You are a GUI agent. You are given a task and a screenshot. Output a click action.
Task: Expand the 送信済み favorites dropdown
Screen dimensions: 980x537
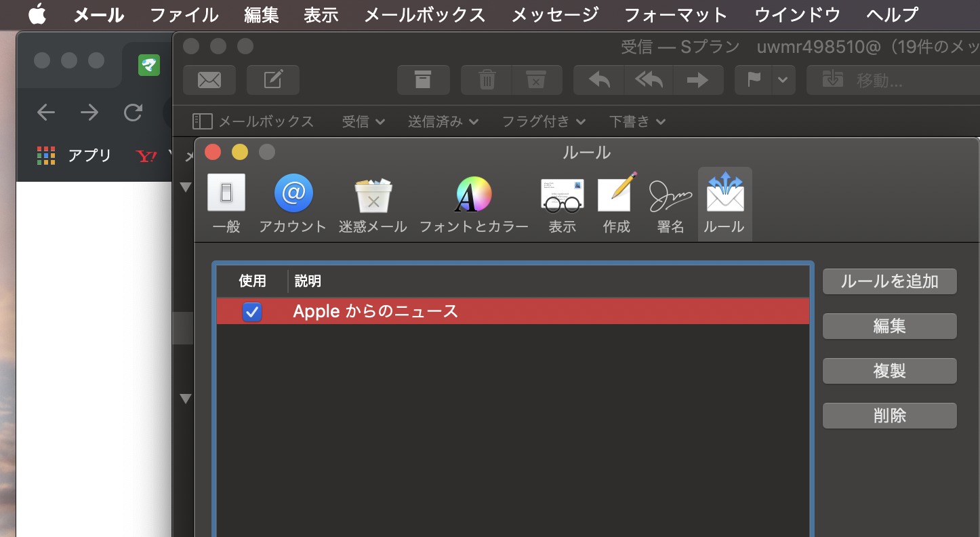443,121
